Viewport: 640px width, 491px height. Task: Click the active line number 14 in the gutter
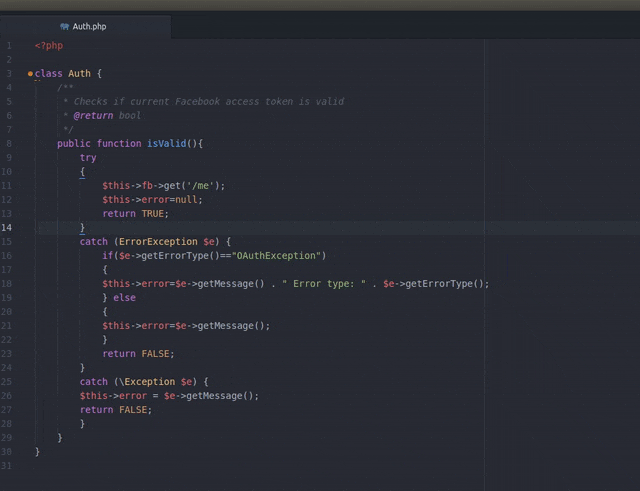pyautogui.click(x=7, y=227)
